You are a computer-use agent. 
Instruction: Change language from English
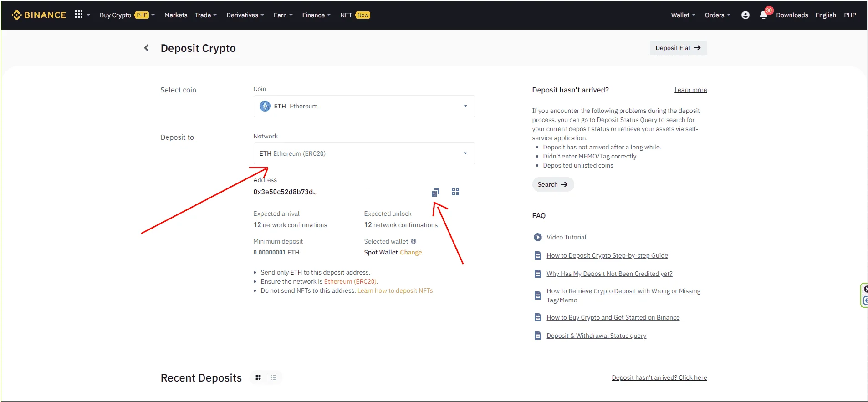click(x=826, y=15)
